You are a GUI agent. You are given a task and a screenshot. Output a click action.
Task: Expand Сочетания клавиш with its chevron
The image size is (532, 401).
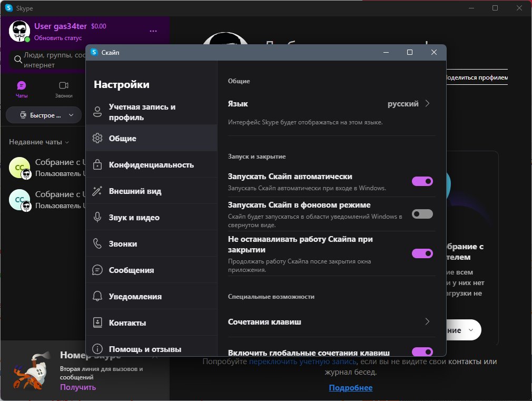(x=427, y=321)
